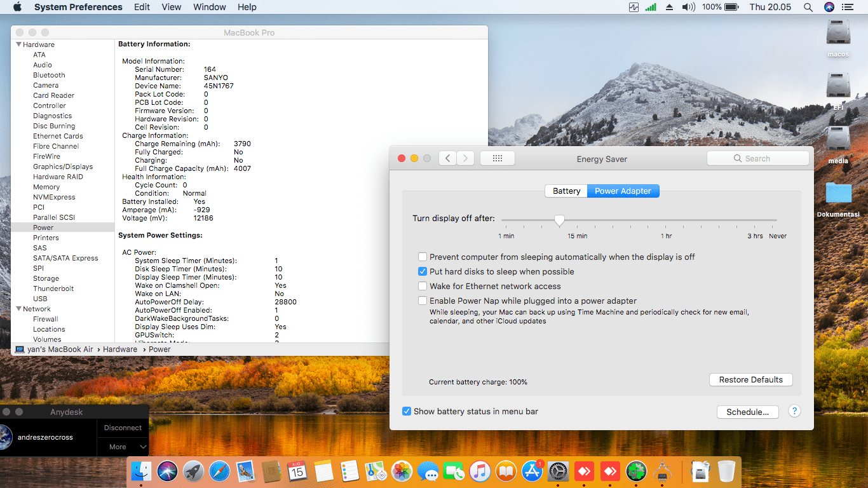Collapse the Hardware tree section
The width and height of the screenshot is (868, 488).
point(18,44)
